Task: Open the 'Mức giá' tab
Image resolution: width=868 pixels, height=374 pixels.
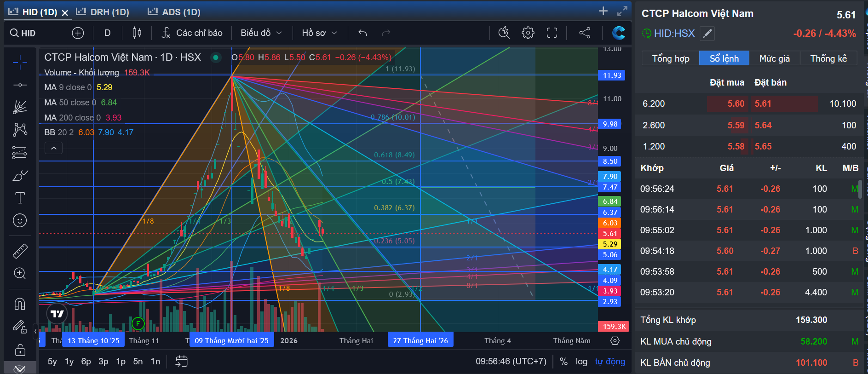Action: point(775,58)
